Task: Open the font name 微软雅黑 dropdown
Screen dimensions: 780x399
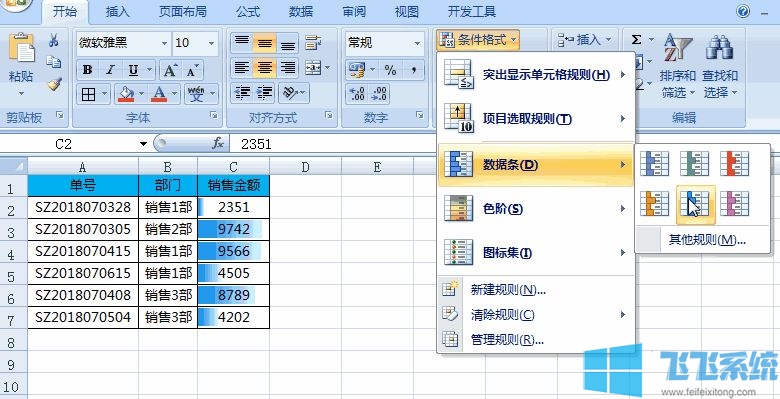Action: 164,43
